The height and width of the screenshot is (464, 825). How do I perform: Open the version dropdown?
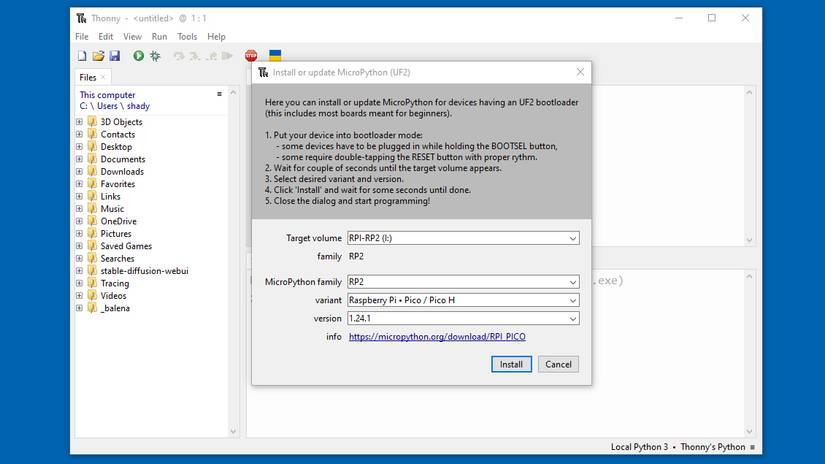click(572, 319)
